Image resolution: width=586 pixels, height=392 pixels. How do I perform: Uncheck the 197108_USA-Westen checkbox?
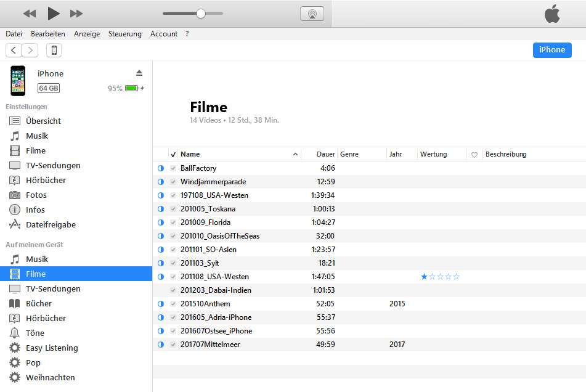[173, 195]
